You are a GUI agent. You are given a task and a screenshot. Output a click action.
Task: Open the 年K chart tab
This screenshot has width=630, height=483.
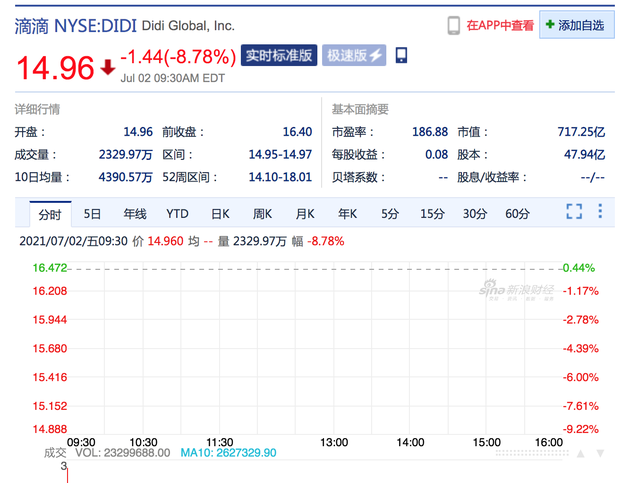tap(348, 214)
